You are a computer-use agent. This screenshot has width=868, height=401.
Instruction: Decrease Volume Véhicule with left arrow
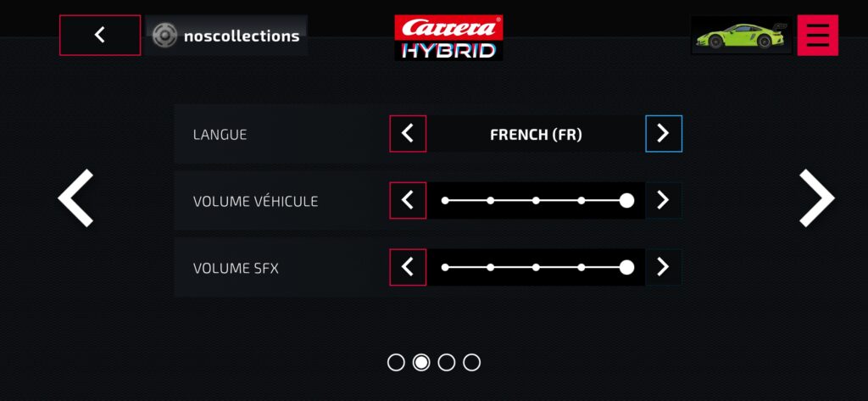tap(408, 200)
